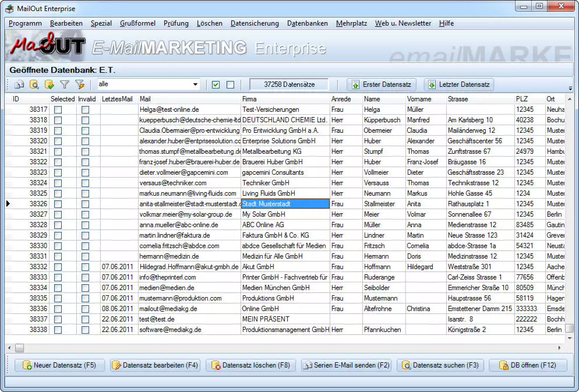Check Selected box for record 38332
The height and width of the screenshot is (392, 579).
click(x=58, y=267)
